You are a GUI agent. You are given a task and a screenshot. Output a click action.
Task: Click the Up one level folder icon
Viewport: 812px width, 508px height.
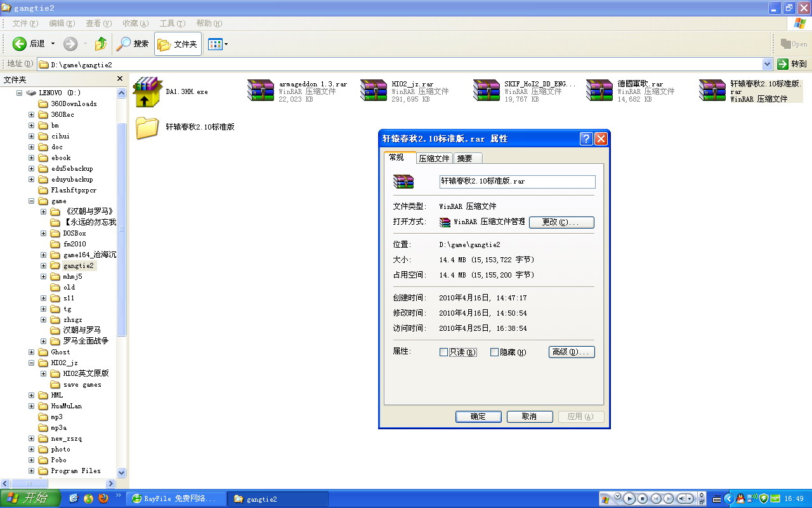coord(100,44)
